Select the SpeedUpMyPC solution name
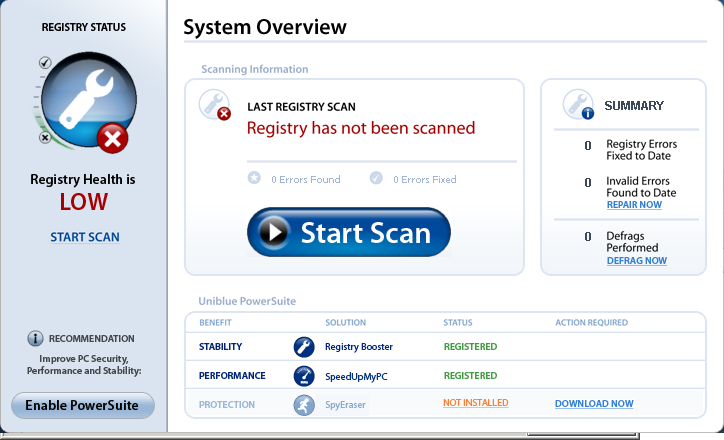724x440 pixels. point(355,376)
